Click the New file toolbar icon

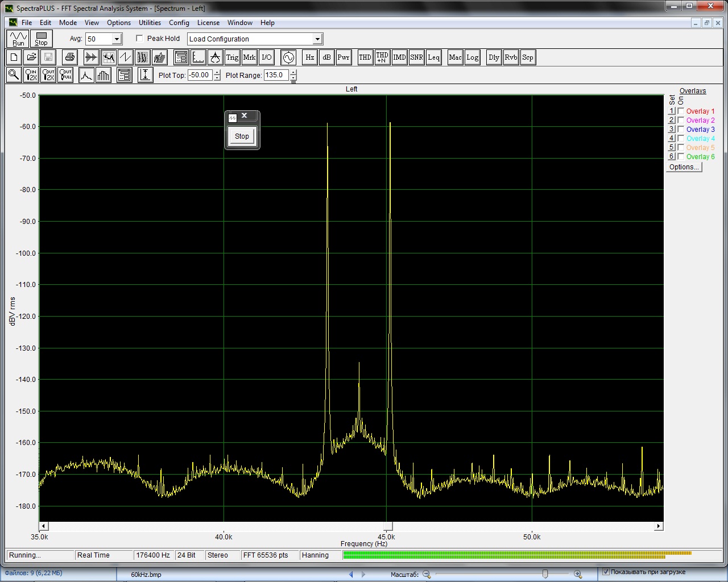[x=14, y=57]
